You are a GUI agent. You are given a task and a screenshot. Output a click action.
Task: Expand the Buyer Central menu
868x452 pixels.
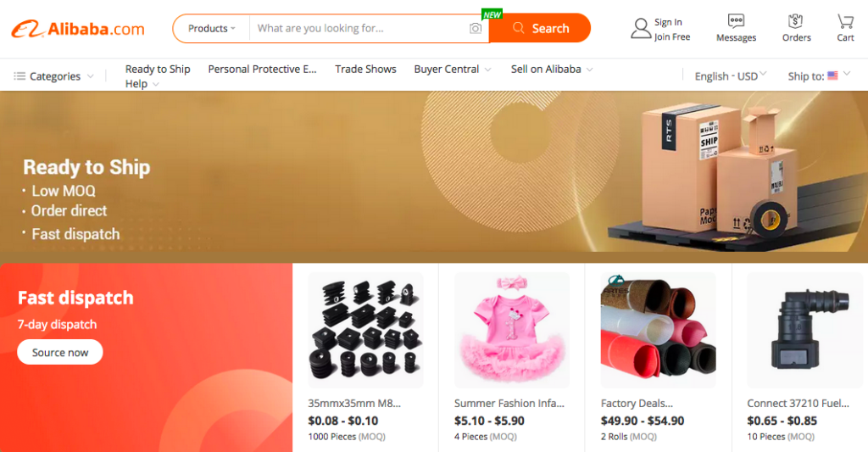point(452,70)
